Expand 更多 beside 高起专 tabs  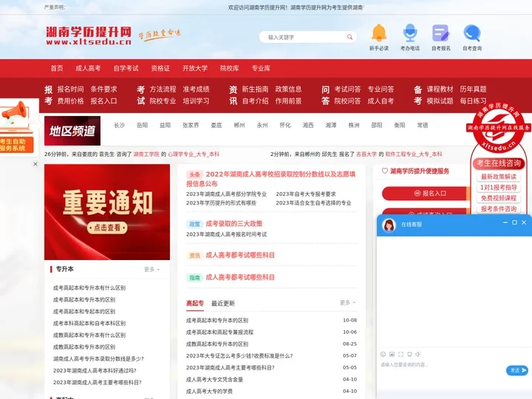(x=348, y=303)
